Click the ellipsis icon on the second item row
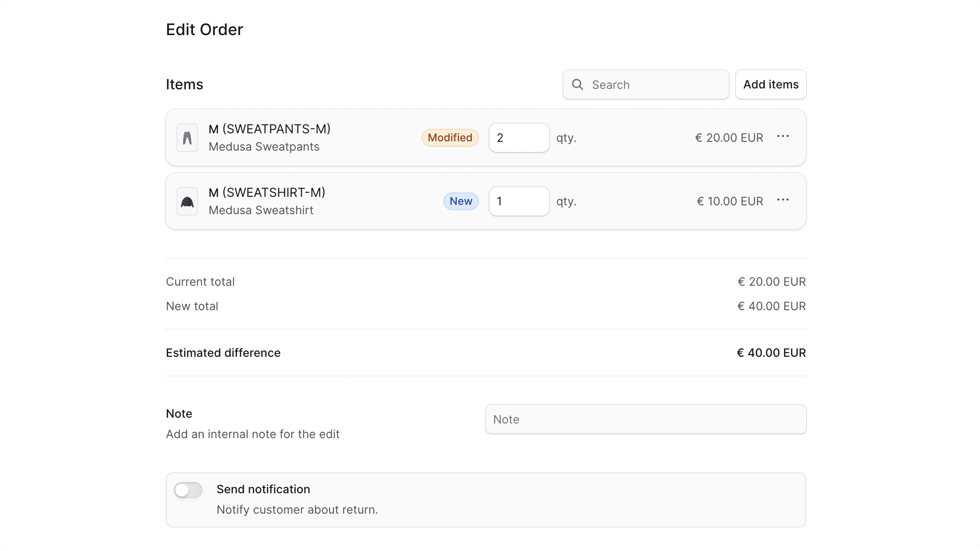The width and height of the screenshot is (980, 551). 783,201
